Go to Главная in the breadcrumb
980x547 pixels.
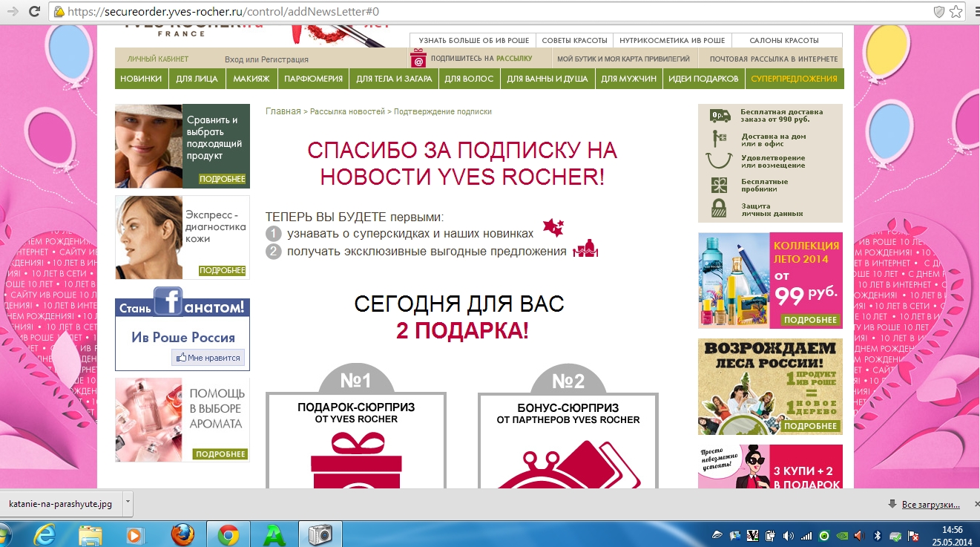283,111
